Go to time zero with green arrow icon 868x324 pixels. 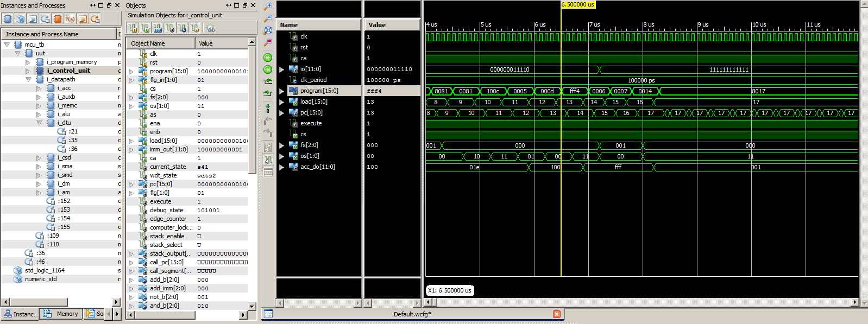268,58
